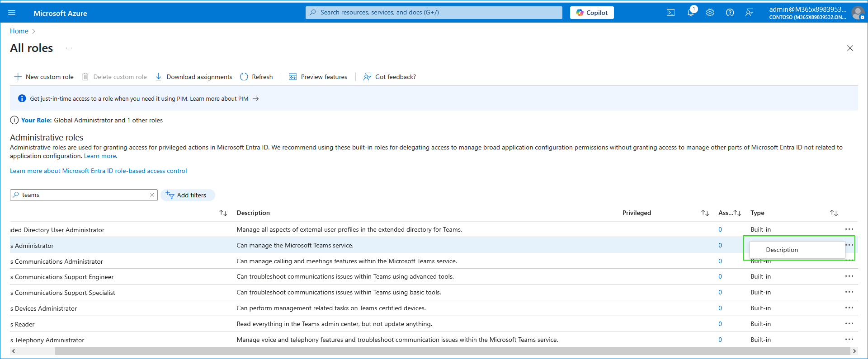
Task: Select Description in the context menu
Action: pyautogui.click(x=797, y=250)
